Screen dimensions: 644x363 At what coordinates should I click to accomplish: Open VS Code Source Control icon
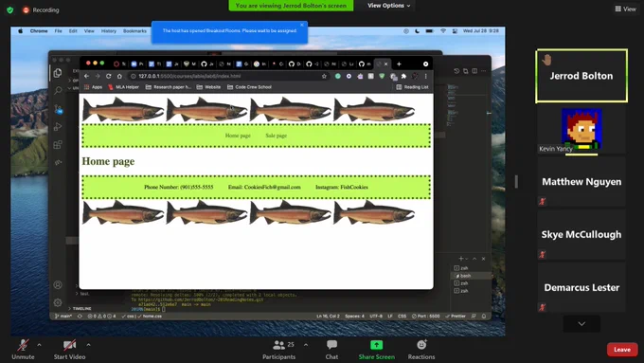(58, 109)
